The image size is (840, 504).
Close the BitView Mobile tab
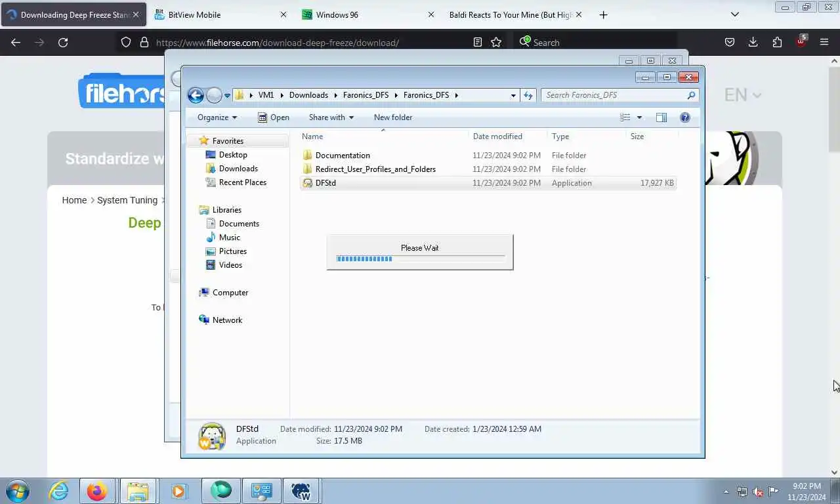[x=283, y=14]
